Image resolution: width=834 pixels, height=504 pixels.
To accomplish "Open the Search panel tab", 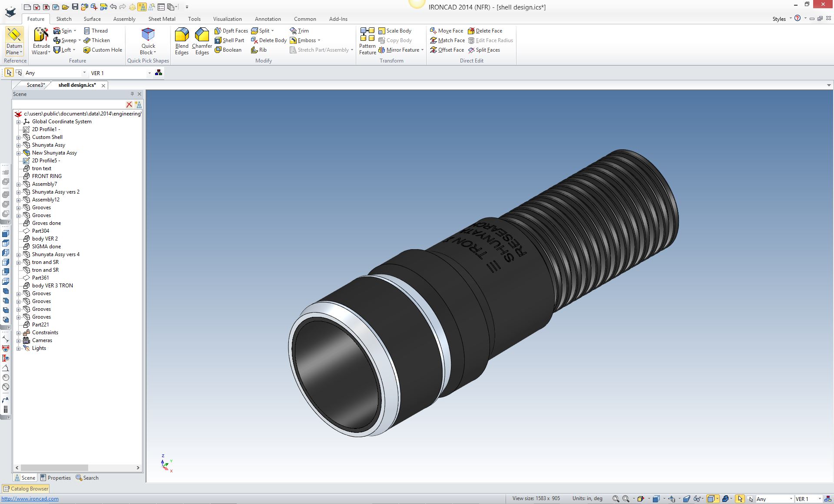I will (87, 478).
